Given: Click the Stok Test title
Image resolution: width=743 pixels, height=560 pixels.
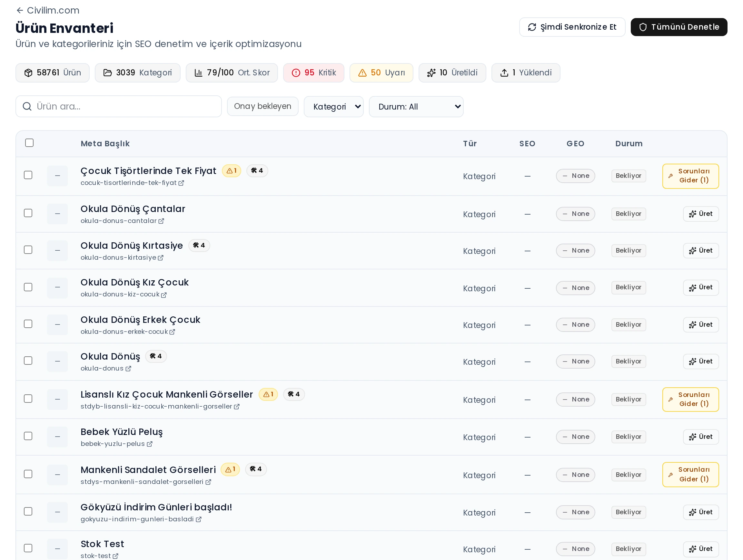Looking at the screenshot, I should pos(102,544).
